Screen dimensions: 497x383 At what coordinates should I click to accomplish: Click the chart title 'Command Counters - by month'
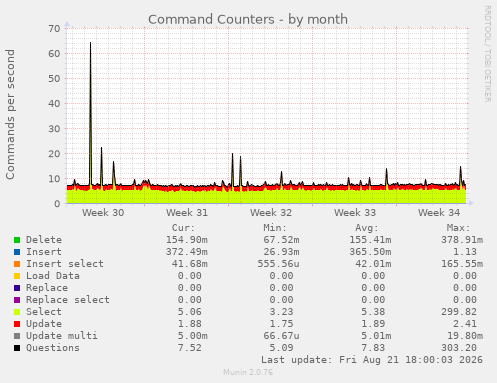click(x=248, y=20)
